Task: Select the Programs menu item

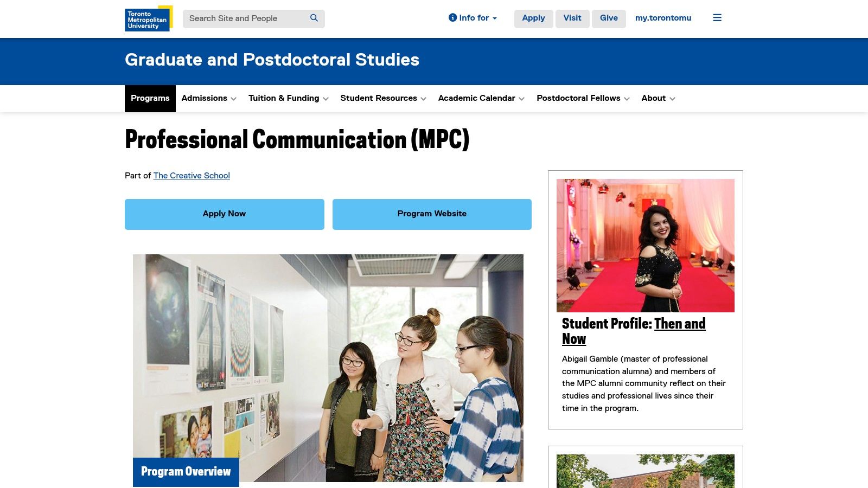Action: coord(150,99)
